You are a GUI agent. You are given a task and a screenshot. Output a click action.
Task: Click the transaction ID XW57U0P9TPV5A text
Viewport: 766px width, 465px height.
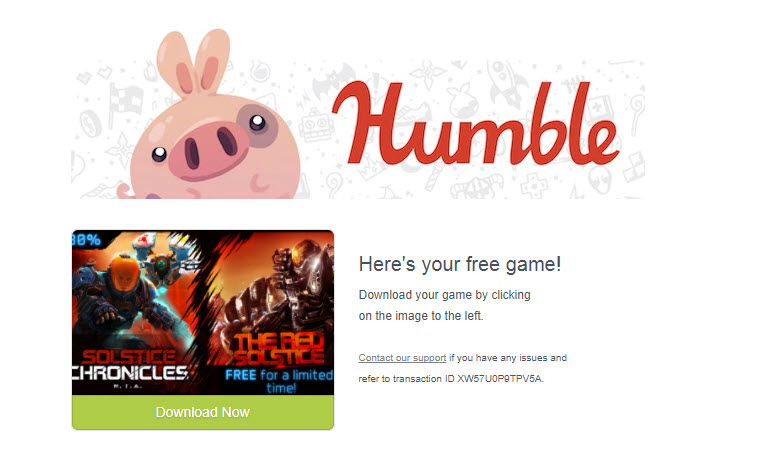500,379
